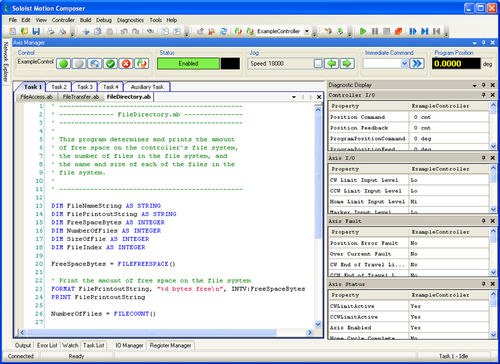Open the Diagnostics menu
The width and height of the screenshot is (500, 364).
[x=130, y=20]
